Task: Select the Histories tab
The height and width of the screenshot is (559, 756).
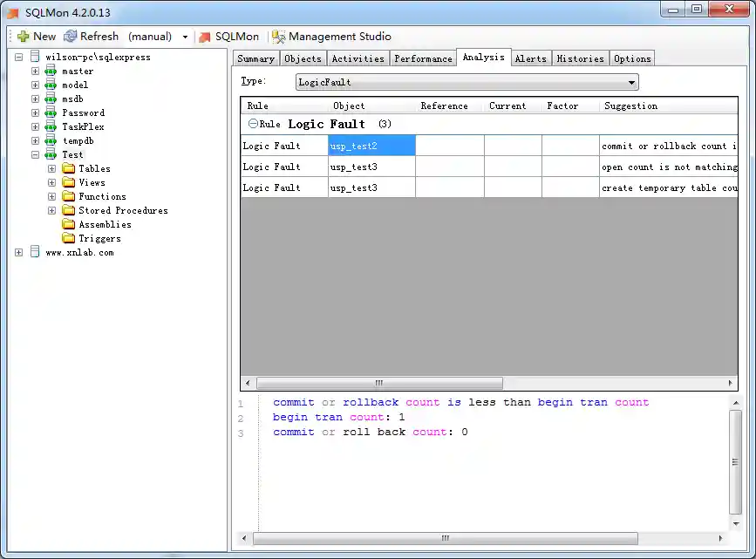Action: click(580, 58)
